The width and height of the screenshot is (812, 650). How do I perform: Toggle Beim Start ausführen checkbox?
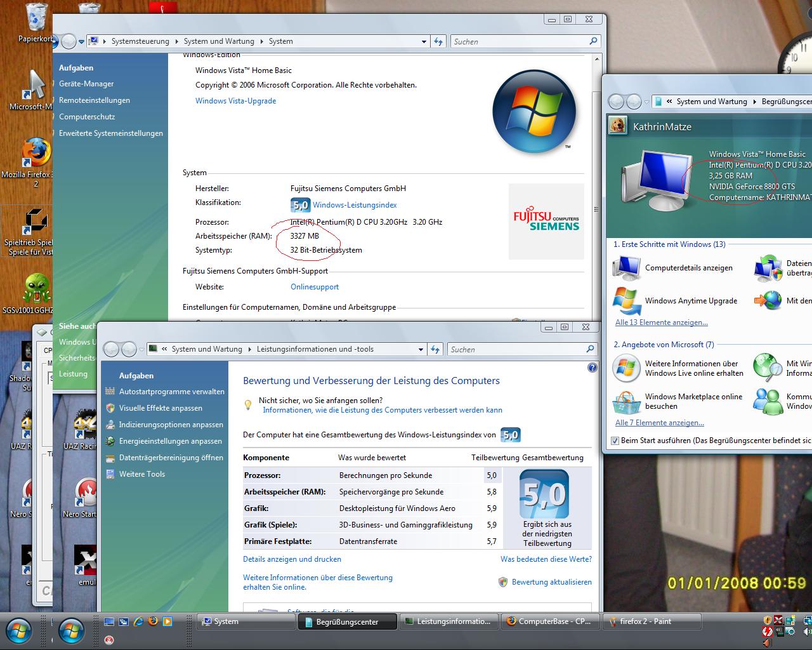615,441
